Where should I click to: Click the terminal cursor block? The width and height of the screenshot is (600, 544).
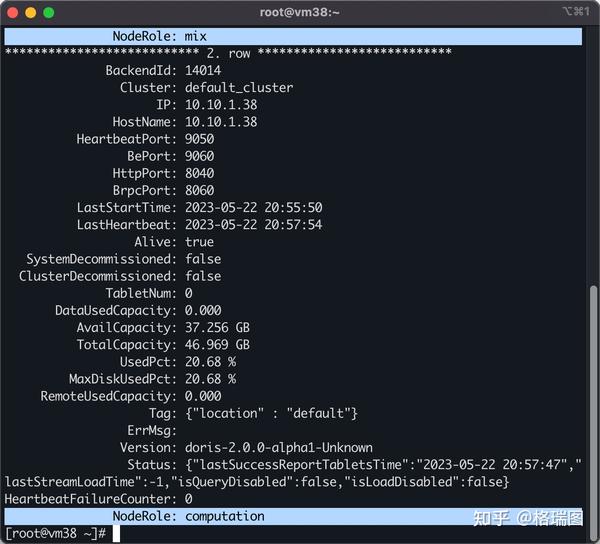pyautogui.click(x=116, y=534)
